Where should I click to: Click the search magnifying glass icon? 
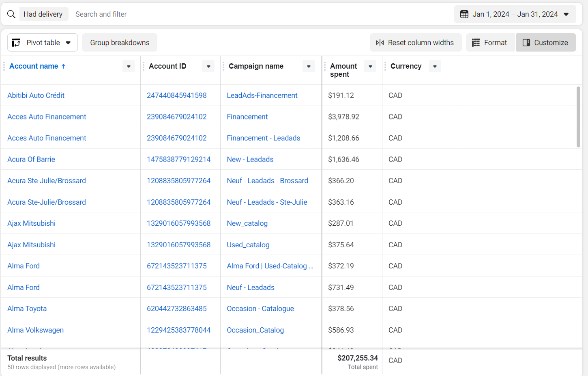[11, 14]
